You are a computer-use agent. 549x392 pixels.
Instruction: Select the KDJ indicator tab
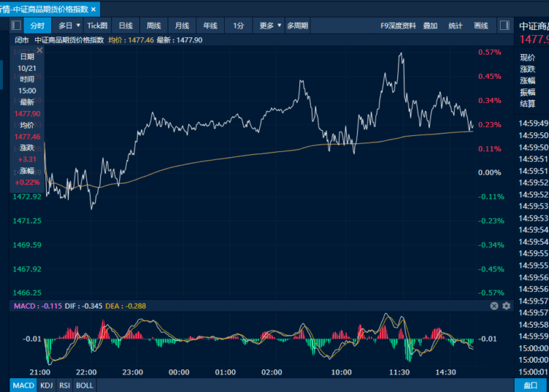[47, 385]
